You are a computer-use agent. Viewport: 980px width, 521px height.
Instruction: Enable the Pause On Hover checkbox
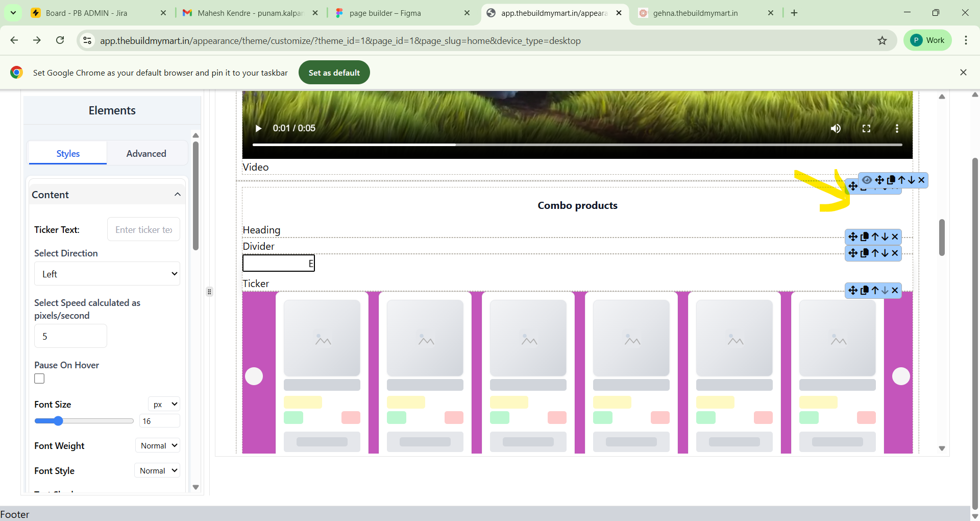coord(39,378)
